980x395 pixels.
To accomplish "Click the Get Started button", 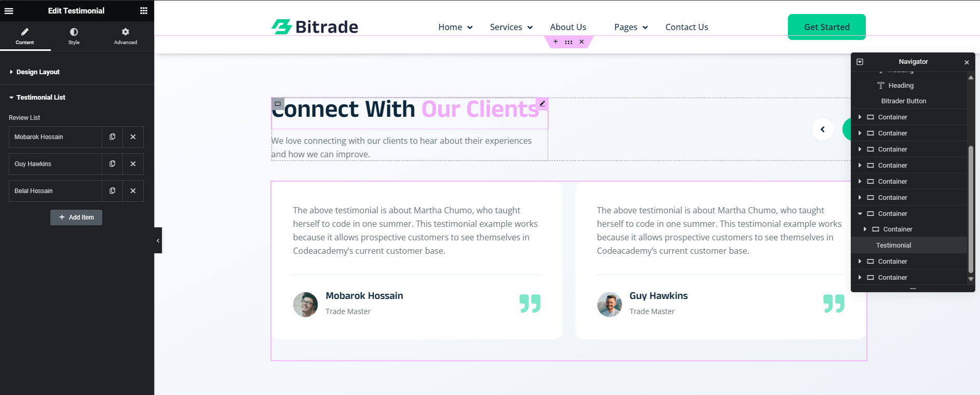I will (x=826, y=27).
